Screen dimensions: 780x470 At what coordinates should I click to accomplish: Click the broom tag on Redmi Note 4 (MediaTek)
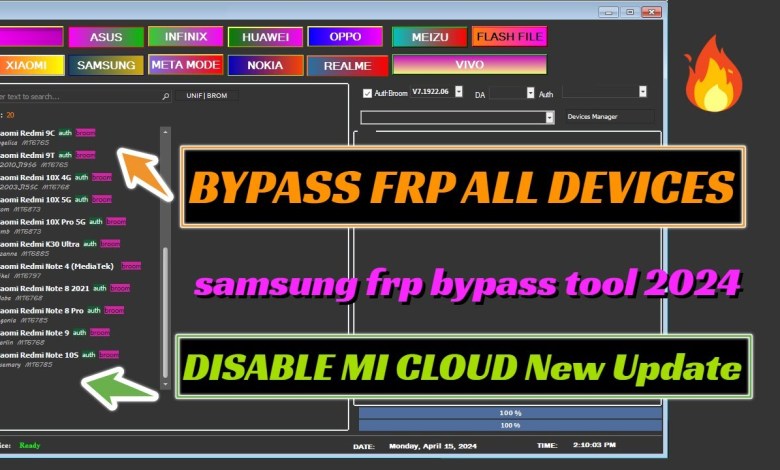(131, 266)
